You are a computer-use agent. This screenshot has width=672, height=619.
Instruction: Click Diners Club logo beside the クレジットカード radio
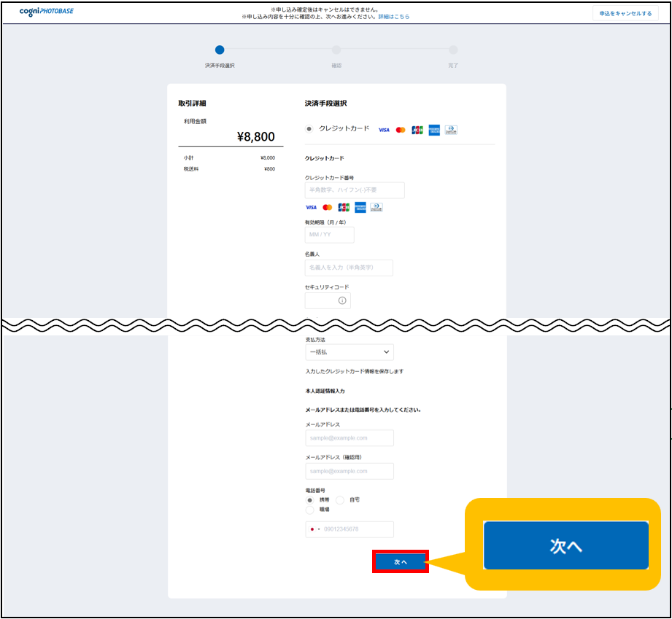451,130
